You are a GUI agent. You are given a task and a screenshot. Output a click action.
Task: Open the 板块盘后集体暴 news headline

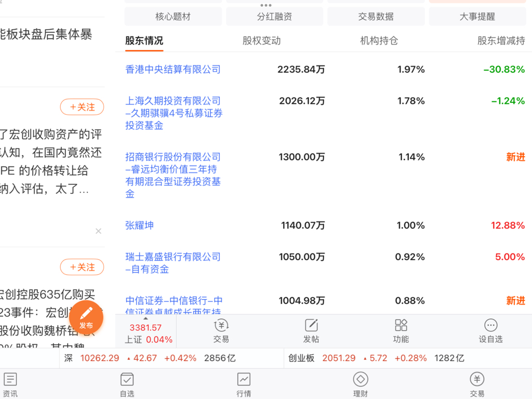(46, 35)
